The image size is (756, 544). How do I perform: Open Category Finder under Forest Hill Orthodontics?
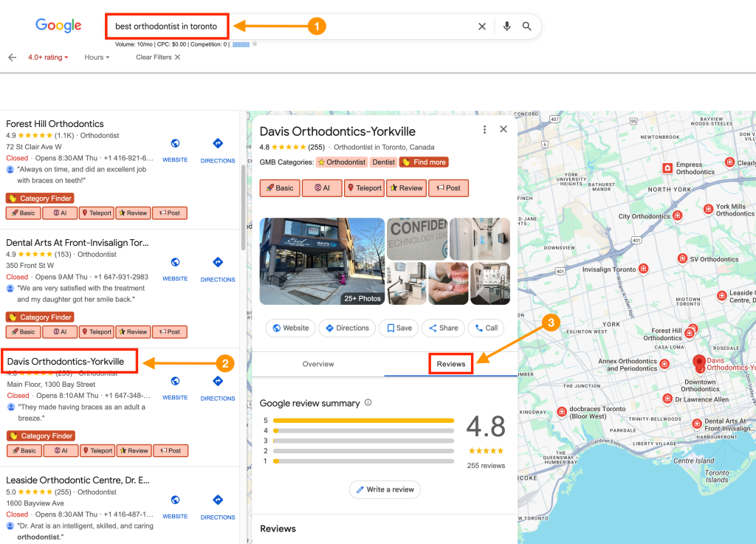pos(40,199)
